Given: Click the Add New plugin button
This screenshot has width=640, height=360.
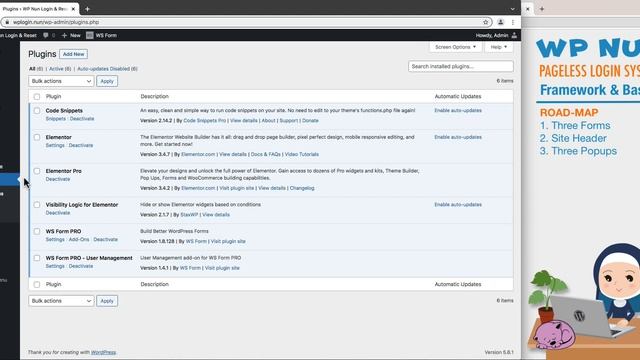Looking at the screenshot, I should point(73,54).
